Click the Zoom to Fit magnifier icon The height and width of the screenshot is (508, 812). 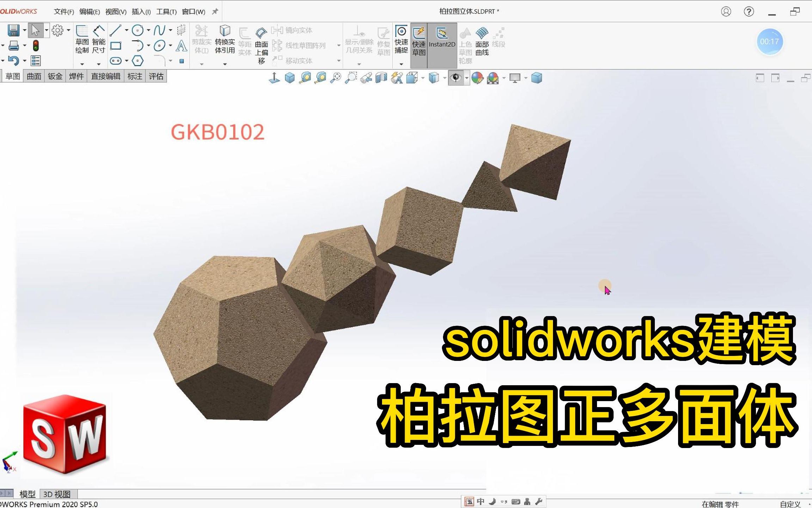coord(336,78)
